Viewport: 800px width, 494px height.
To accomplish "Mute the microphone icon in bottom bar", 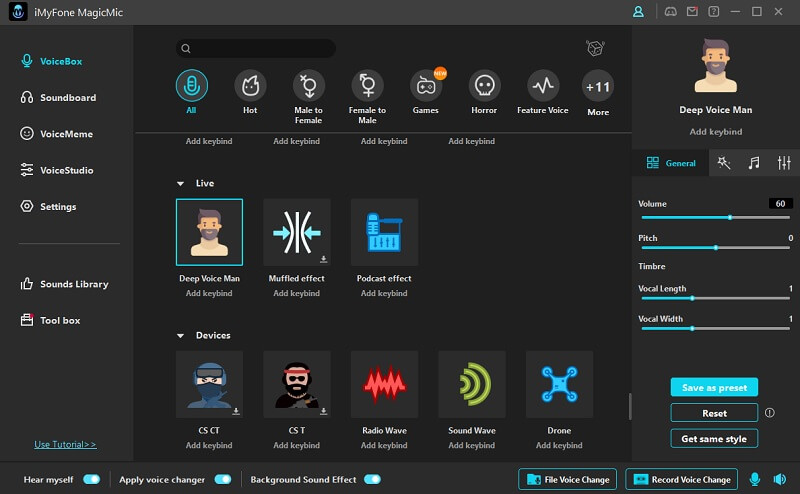I will [x=755, y=479].
